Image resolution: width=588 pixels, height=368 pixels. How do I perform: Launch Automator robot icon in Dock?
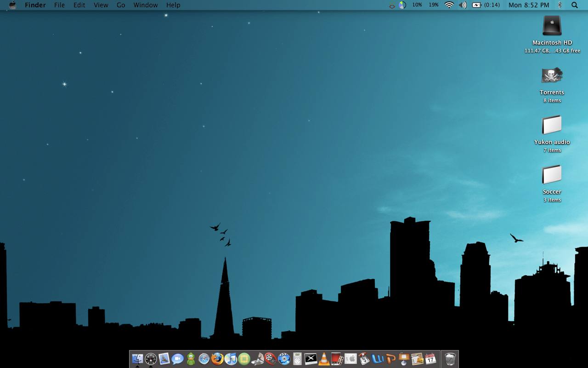click(x=364, y=359)
